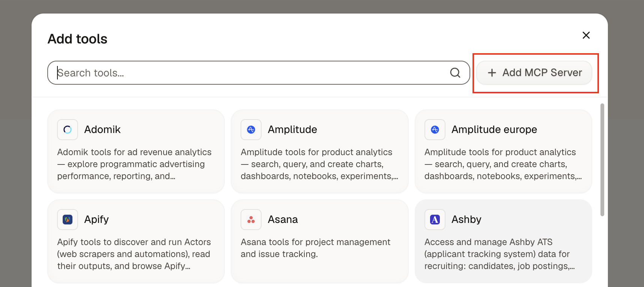Click the Add tools dialog heading

click(77, 39)
